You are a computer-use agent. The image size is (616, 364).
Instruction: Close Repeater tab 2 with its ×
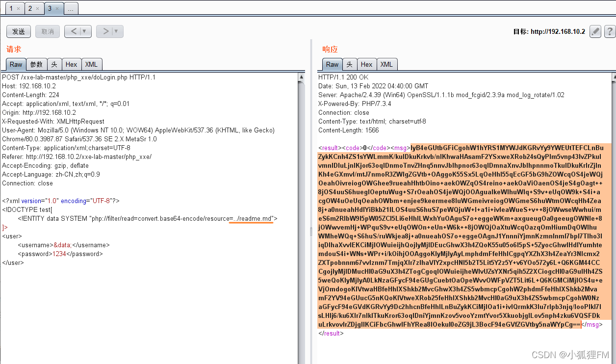point(38,9)
